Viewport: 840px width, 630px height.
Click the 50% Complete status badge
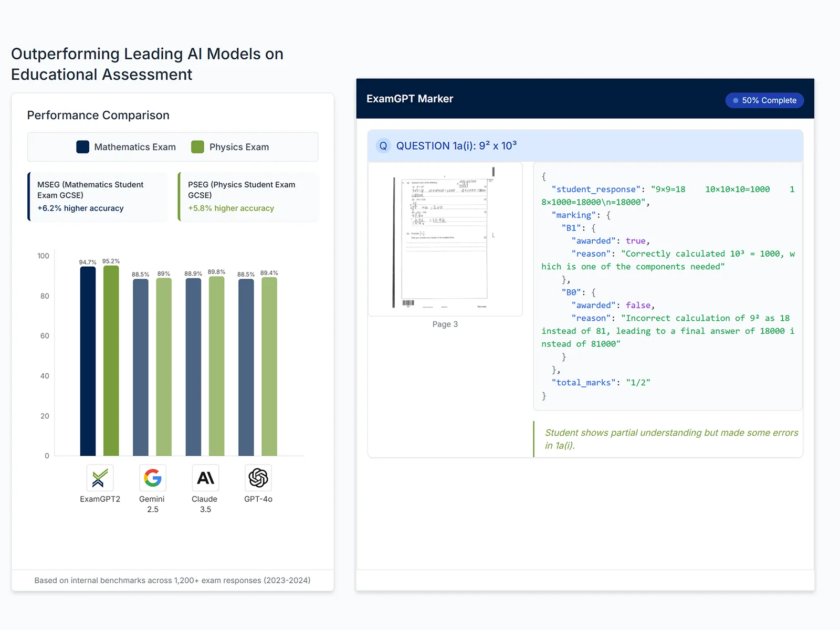[764, 100]
